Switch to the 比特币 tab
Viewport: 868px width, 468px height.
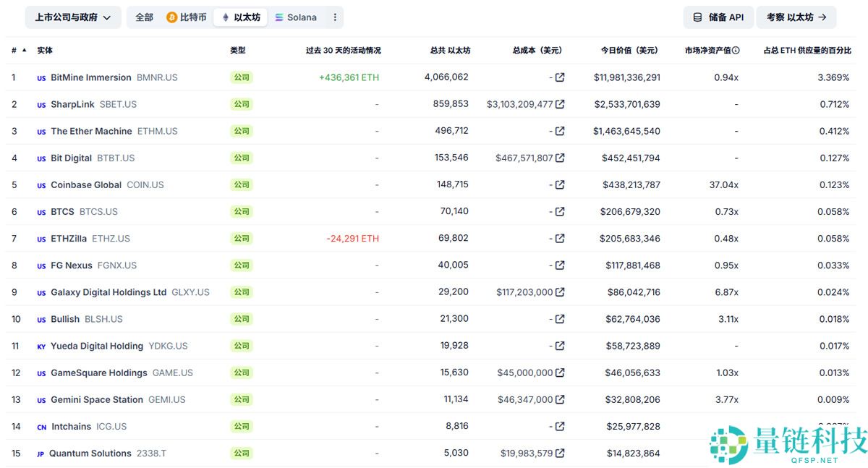[x=187, y=17]
